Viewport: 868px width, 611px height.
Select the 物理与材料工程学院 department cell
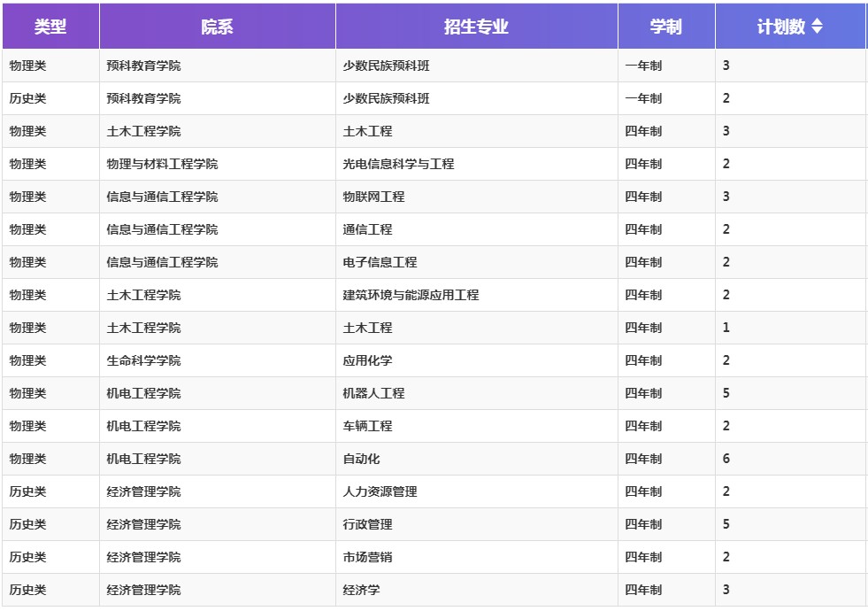[162, 164]
